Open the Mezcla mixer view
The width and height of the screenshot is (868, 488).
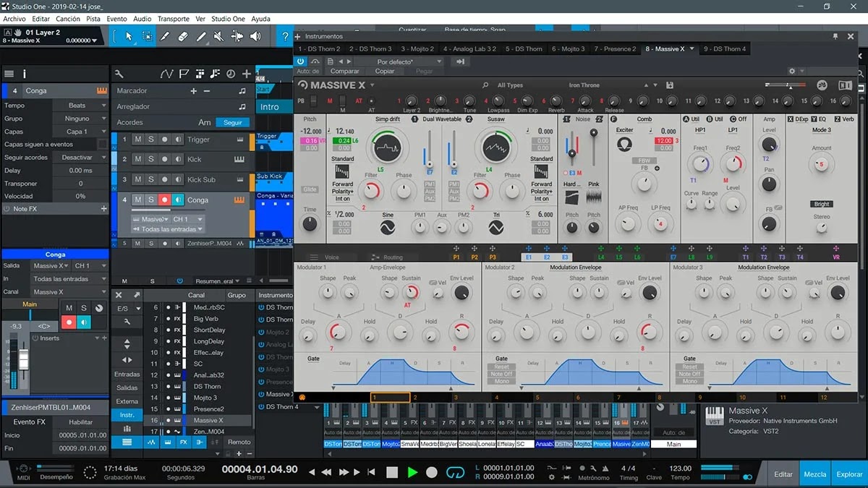[x=815, y=474]
